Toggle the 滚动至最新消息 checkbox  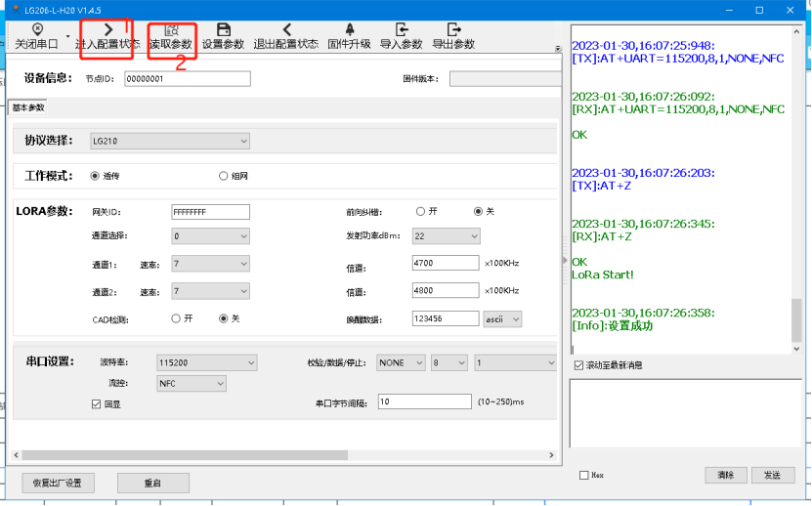[x=579, y=365]
